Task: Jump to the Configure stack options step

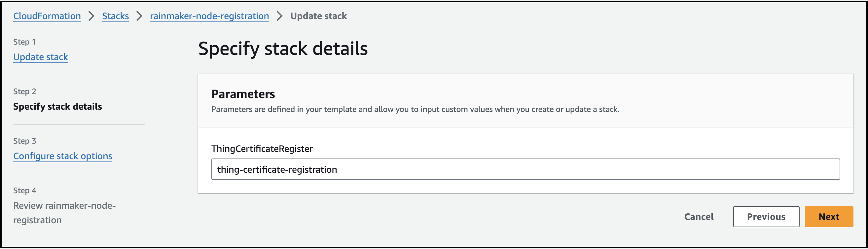Action: (63, 156)
